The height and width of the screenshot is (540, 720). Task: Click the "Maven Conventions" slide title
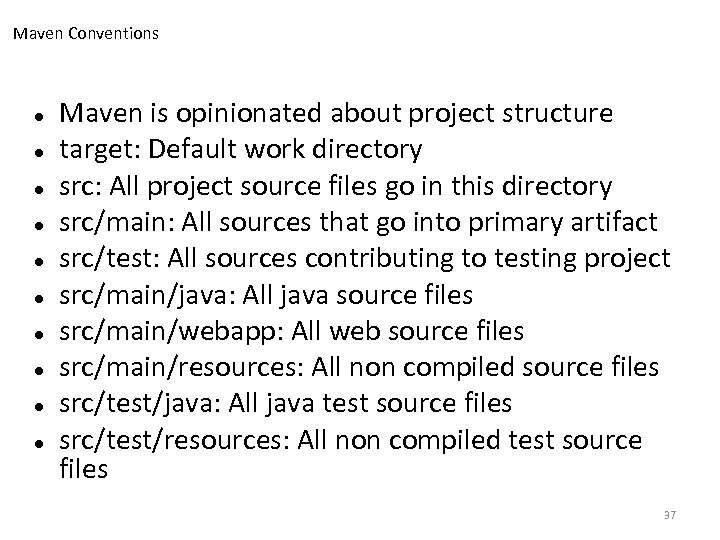tap(86, 34)
